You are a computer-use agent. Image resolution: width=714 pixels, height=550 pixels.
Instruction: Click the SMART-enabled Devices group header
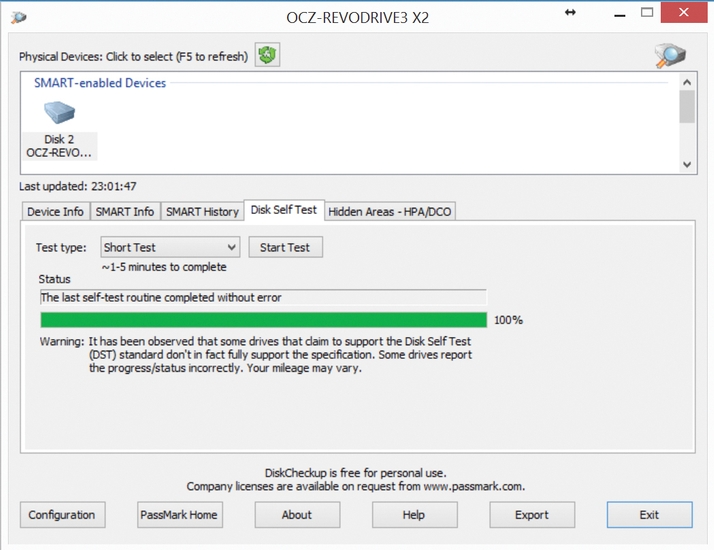point(100,83)
